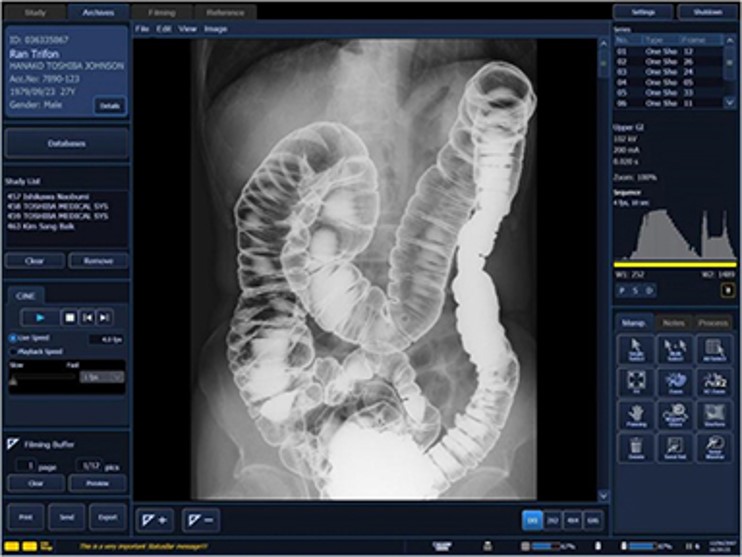Select the Playback Speed radio button

point(12,352)
